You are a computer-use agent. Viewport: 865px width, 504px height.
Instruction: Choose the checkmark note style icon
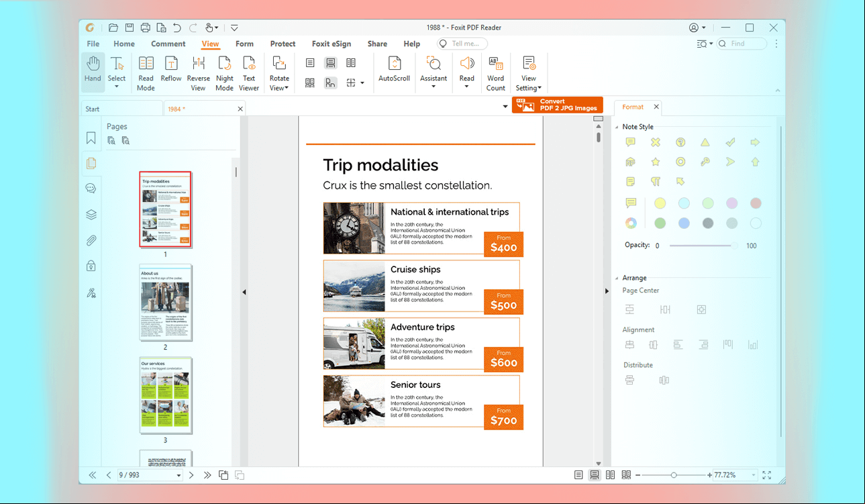(730, 142)
